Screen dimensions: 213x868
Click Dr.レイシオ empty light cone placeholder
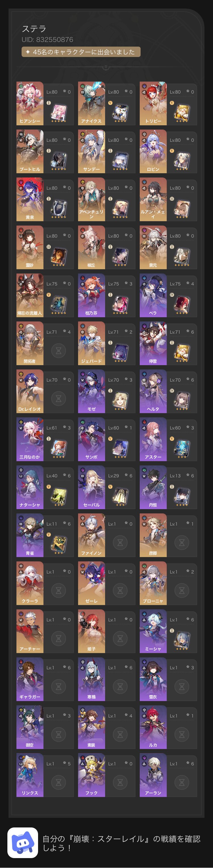tap(59, 399)
